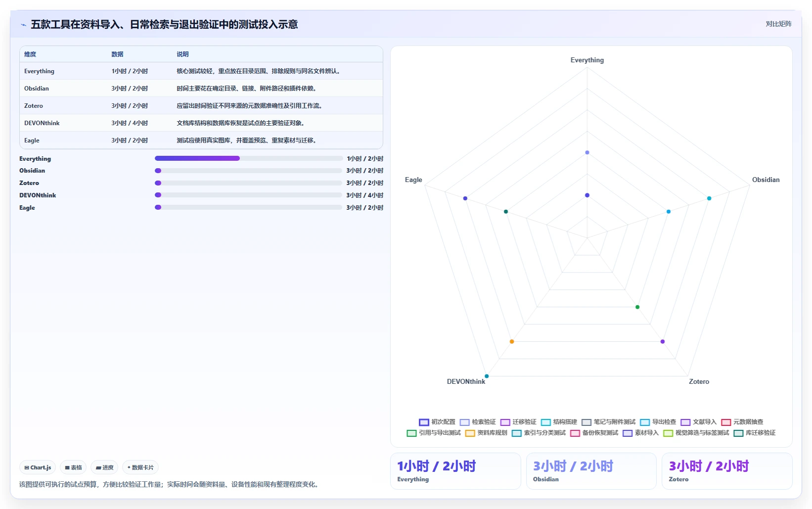The height and width of the screenshot is (509, 812).
Task: Click the Obsidian progress bar
Action: 248,171
